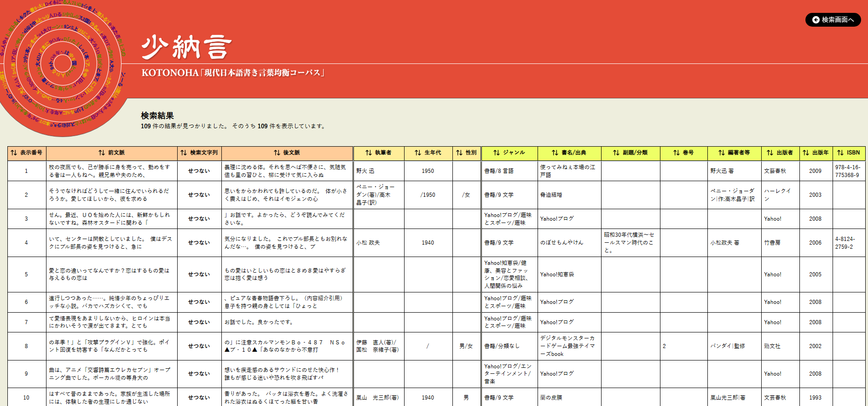Viewport: 868px width, 406px height.
Task: Sort by 検索文字列 column arrows icon
Action: point(184,153)
